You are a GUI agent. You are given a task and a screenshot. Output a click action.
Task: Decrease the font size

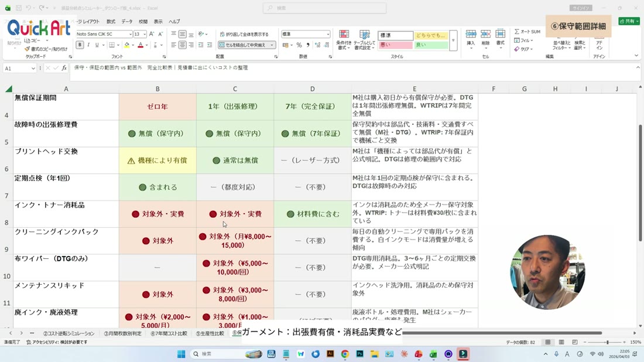[160, 34]
